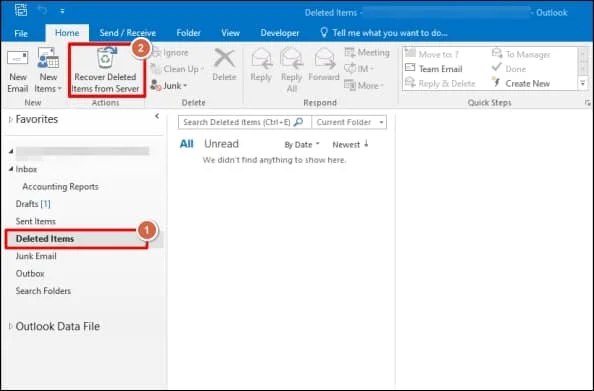Viewport: 594px width, 391px height.
Task: Open the Sent Items folder
Action: [x=36, y=222]
